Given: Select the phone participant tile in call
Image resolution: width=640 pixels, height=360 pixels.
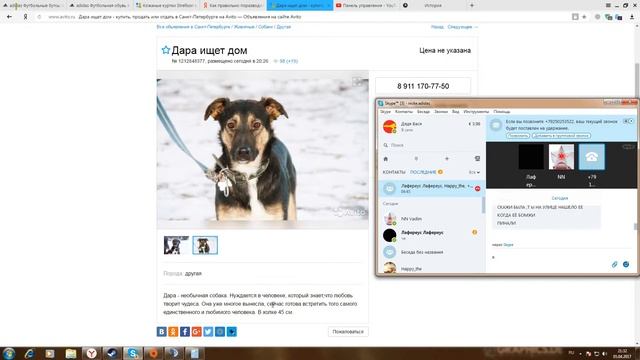Looking at the screenshot, I should tap(592, 157).
